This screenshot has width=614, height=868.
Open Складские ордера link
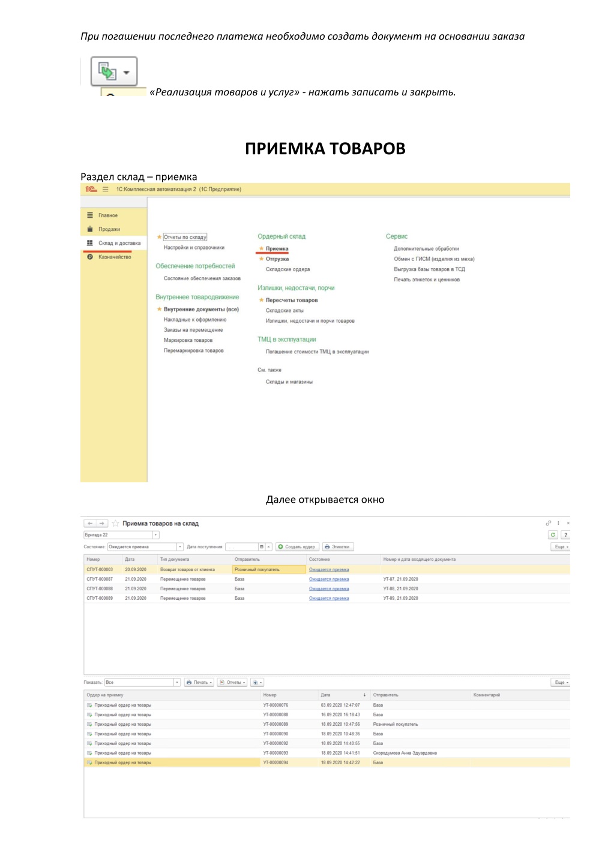pos(288,269)
